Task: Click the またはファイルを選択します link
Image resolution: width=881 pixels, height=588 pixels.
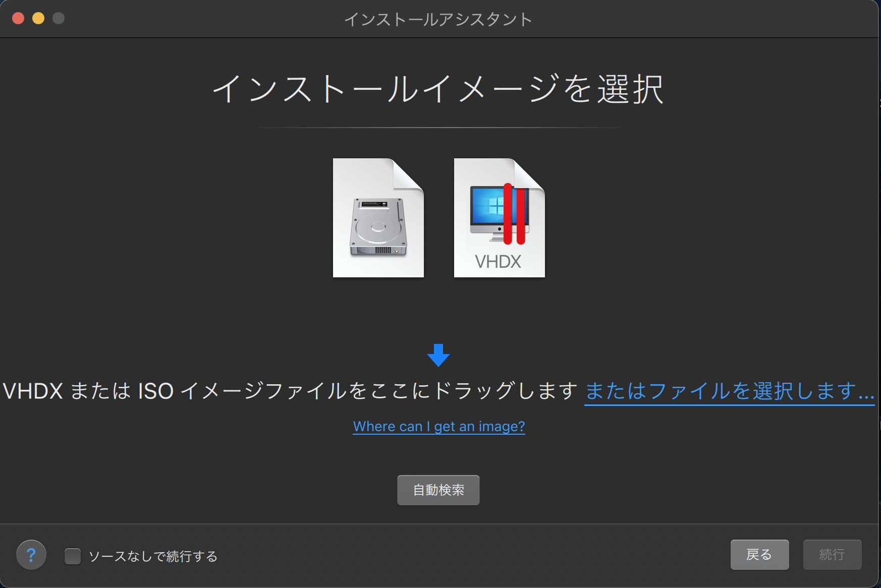Action: pyautogui.click(x=730, y=391)
